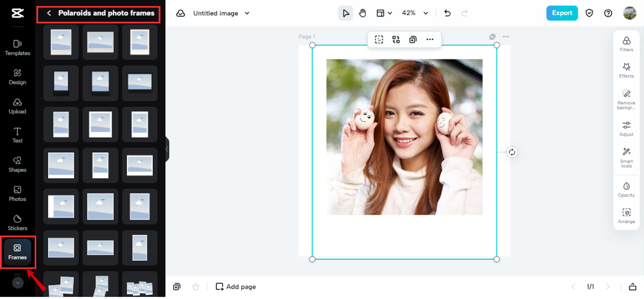Click the CapCut logo icon
644x299 pixels.
pos(18,13)
